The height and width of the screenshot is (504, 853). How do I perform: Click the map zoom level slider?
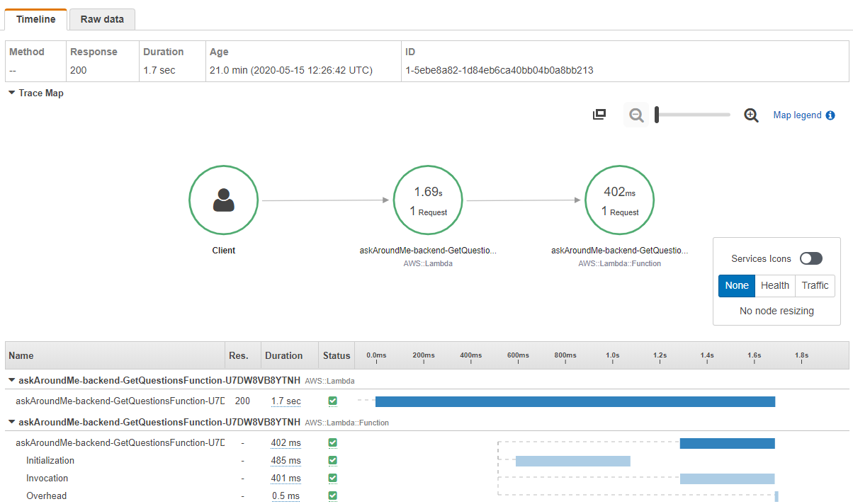[692, 114]
